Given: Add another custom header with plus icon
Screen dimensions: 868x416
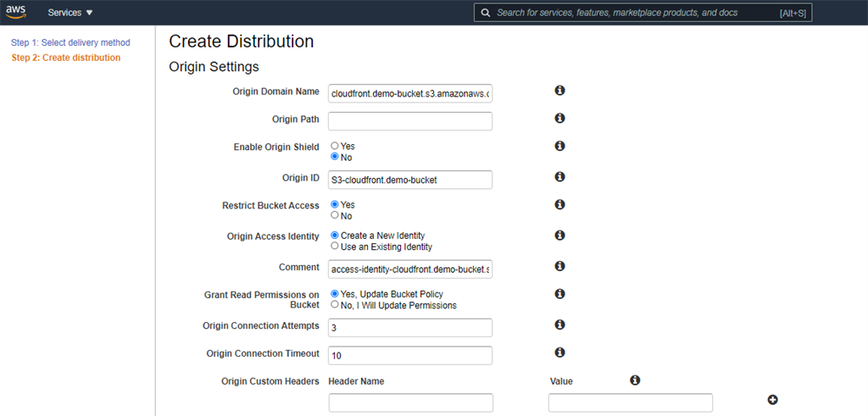Looking at the screenshot, I should pyautogui.click(x=773, y=400).
